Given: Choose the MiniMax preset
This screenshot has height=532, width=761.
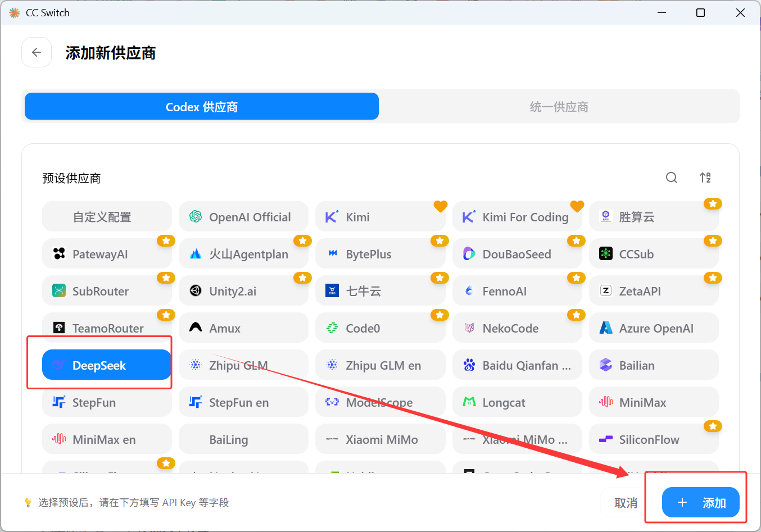Looking at the screenshot, I should [654, 402].
